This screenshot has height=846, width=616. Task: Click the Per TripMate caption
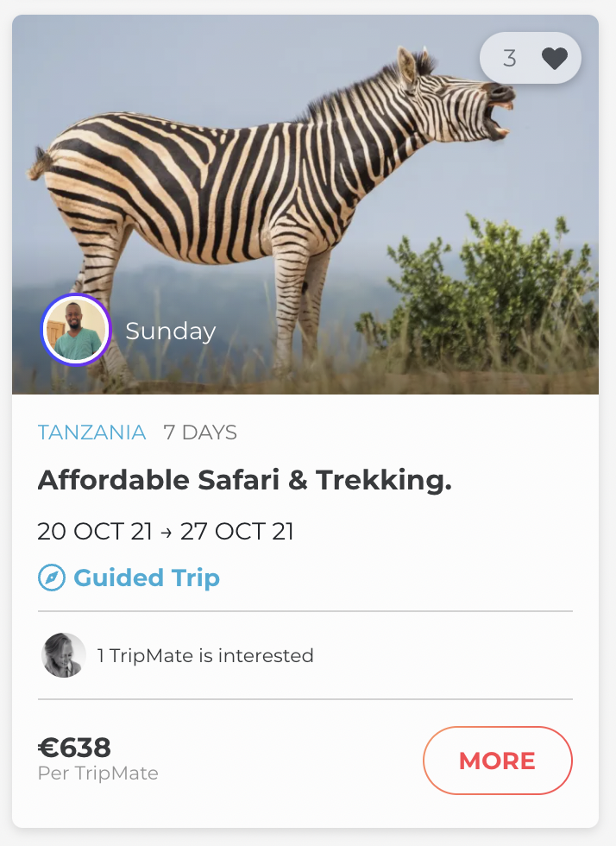tap(98, 773)
